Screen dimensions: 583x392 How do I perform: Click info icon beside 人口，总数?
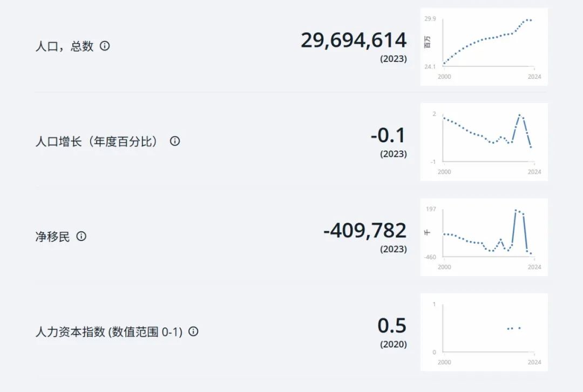click(105, 46)
